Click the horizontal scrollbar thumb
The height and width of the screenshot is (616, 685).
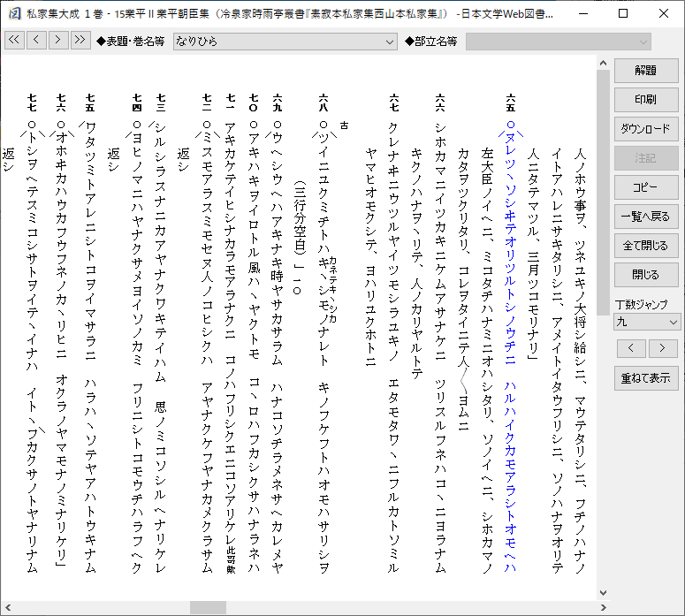point(208,608)
